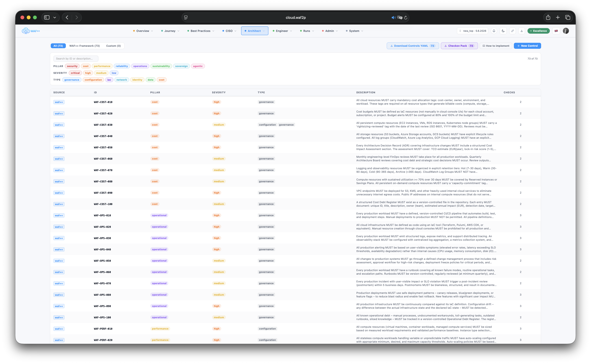Select the All (73) tab
The image size is (591, 364).
(58, 46)
